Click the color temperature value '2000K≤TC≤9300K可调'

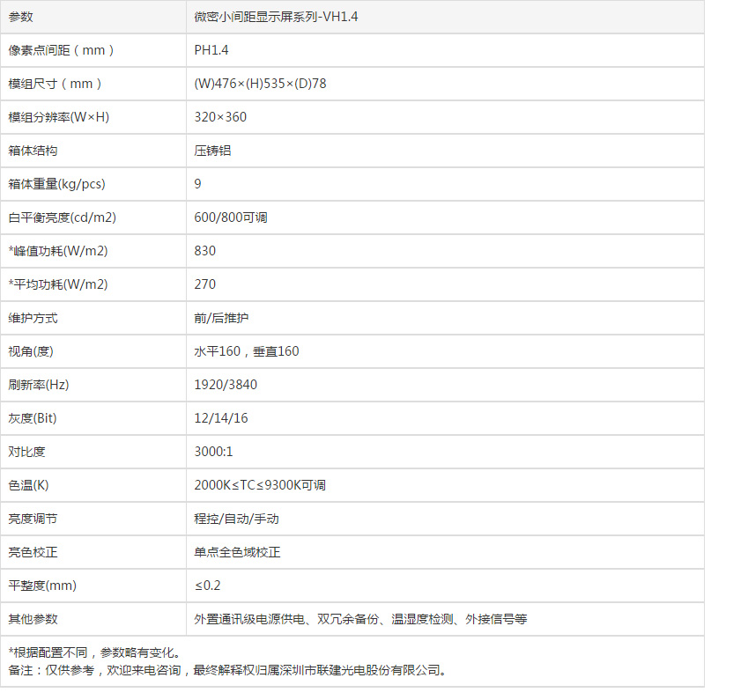(260, 485)
